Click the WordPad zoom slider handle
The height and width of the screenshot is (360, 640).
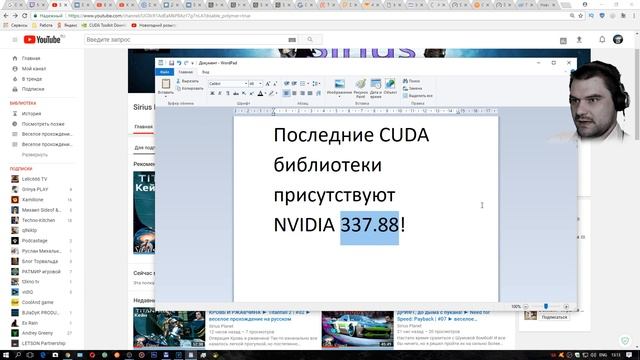[x=546, y=306]
